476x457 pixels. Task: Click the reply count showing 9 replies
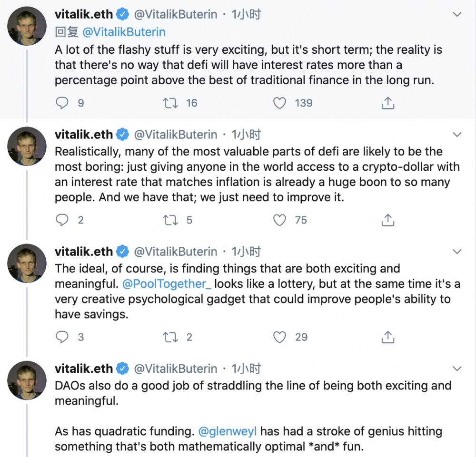80,103
